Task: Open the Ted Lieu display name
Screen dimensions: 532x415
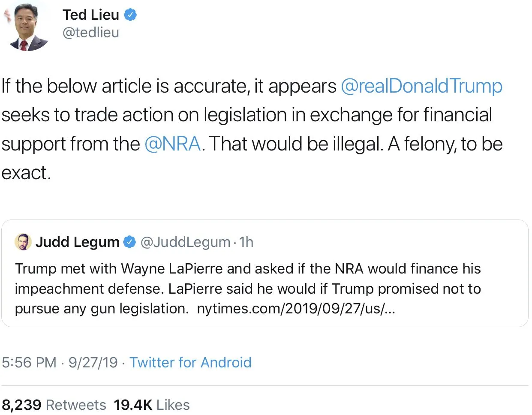Action: [91, 15]
